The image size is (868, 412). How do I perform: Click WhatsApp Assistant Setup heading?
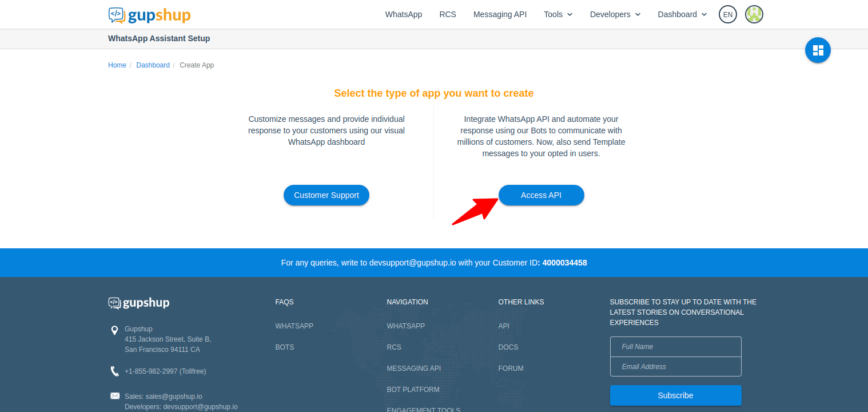[x=159, y=38]
